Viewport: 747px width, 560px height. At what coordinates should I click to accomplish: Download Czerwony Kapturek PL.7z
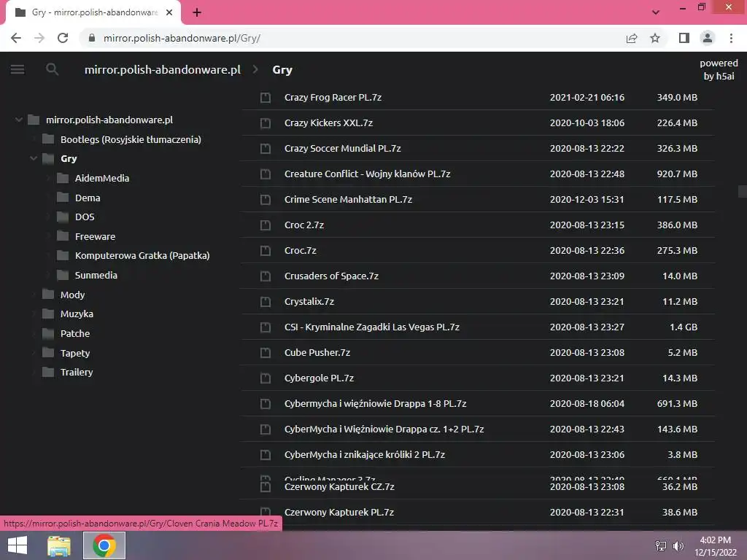pyautogui.click(x=339, y=513)
